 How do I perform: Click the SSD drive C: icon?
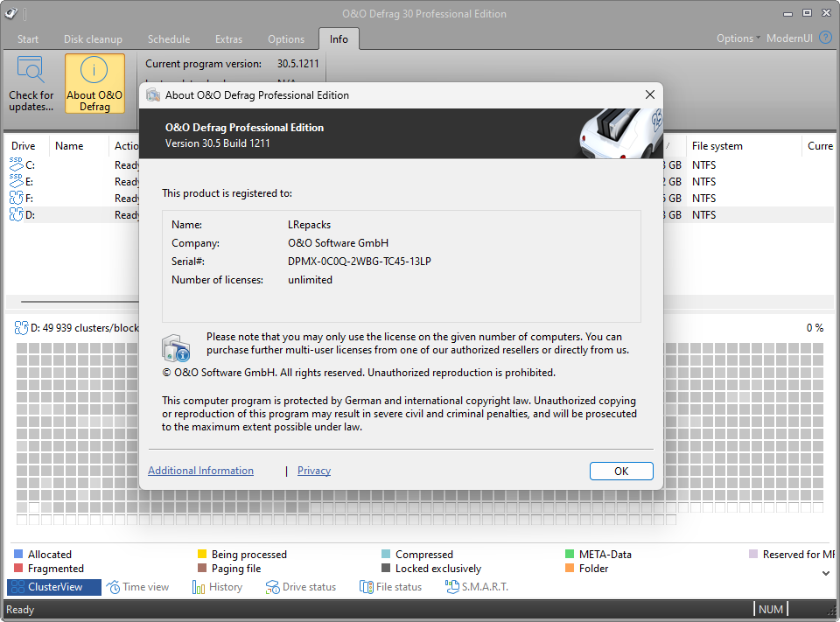pos(16,164)
